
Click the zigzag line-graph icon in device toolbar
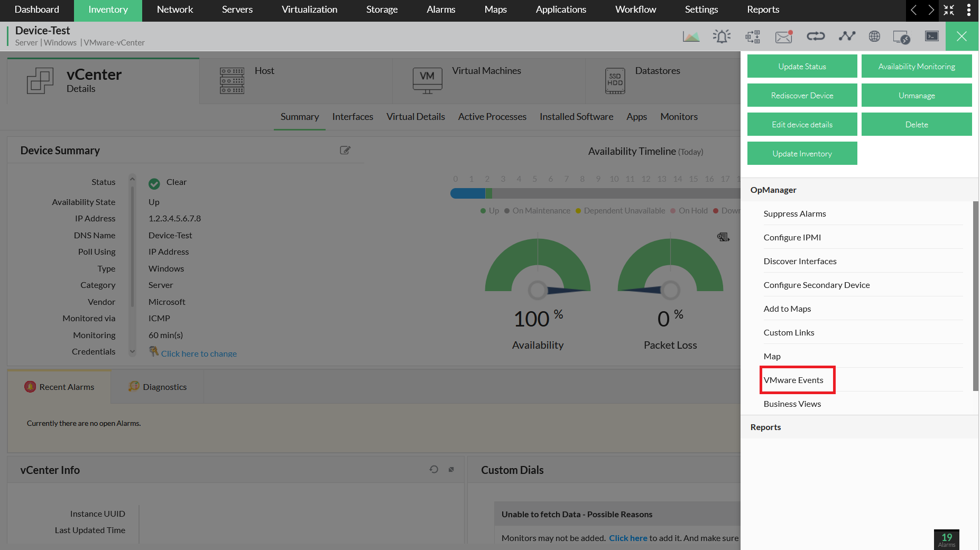point(847,36)
